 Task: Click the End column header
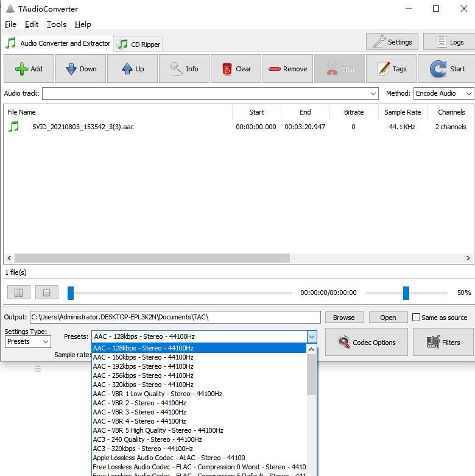point(305,112)
